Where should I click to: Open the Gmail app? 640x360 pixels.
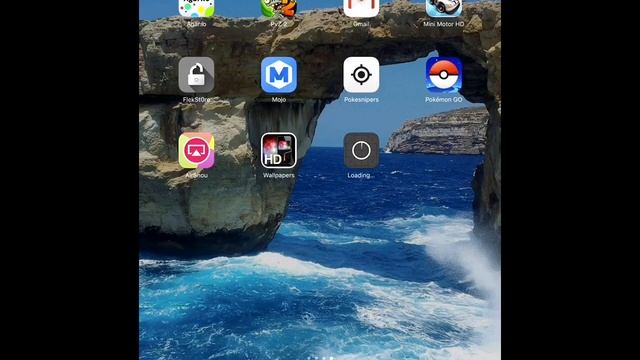pos(361,8)
